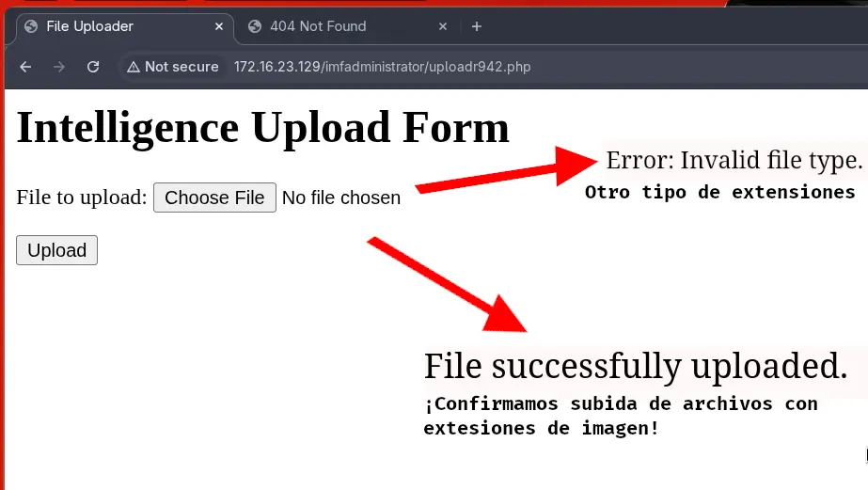The width and height of the screenshot is (868, 490).
Task: Submit the form with Upload button
Action: [x=56, y=250]
